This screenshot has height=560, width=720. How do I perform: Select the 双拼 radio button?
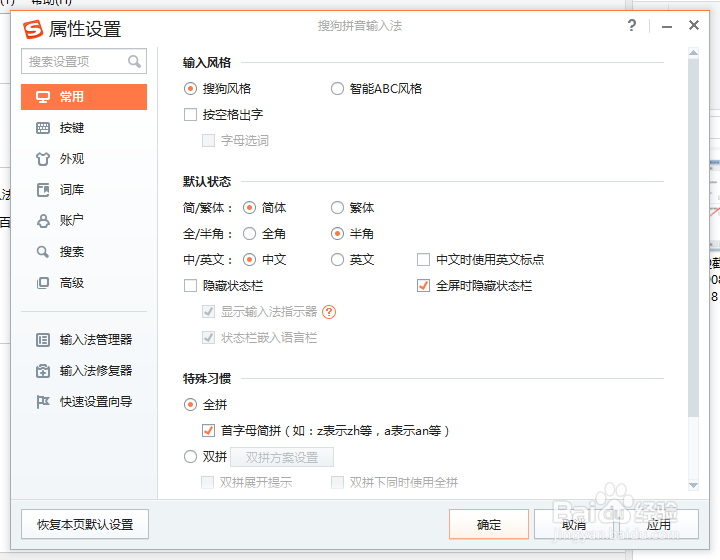coord(191,457)
